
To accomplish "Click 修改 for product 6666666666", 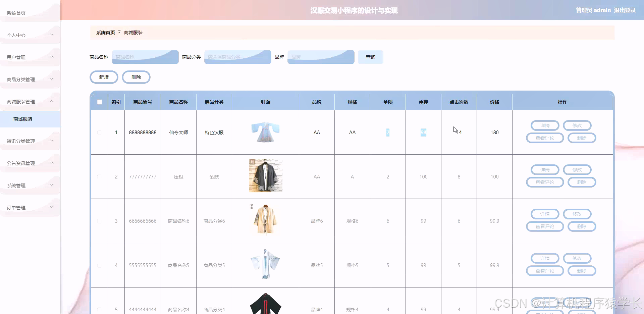I will click(577, 214).
